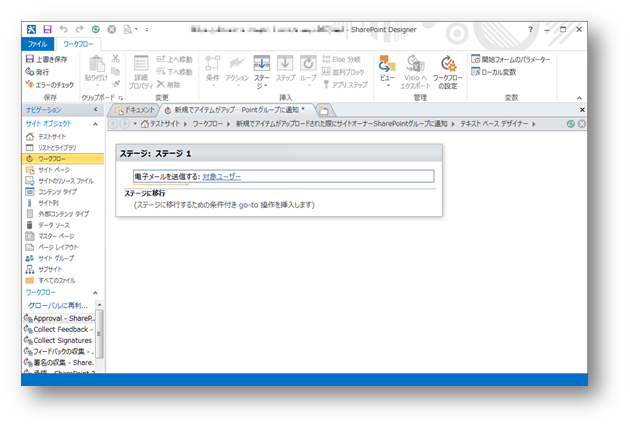Click the 対象ユーザー link
This screenshot has height=428, width=630.
[x=221, y=176]
